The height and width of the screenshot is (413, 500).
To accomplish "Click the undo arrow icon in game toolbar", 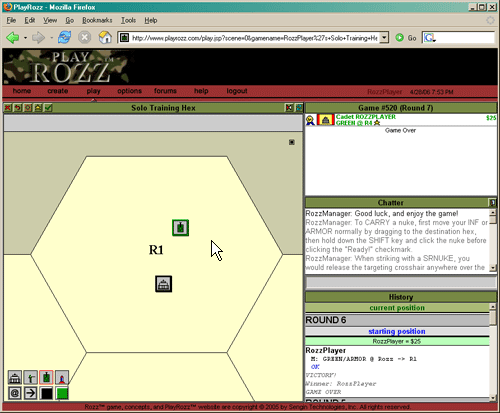I will click(x=18, y=108).
